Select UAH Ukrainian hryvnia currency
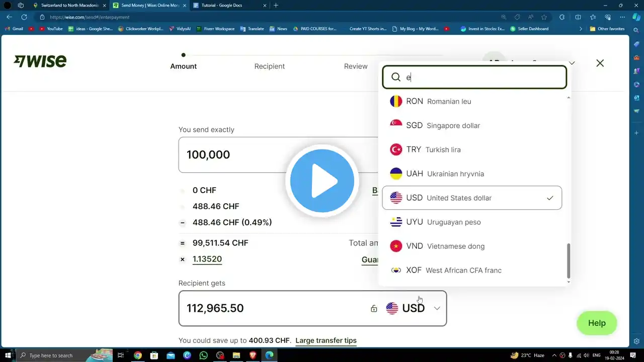The height and width of the screenshot is (362, 644). coord(472,173)
